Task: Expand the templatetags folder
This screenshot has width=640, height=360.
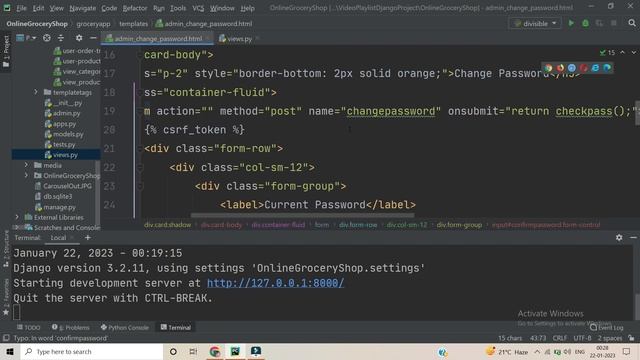Action: [x=36, y=92]
